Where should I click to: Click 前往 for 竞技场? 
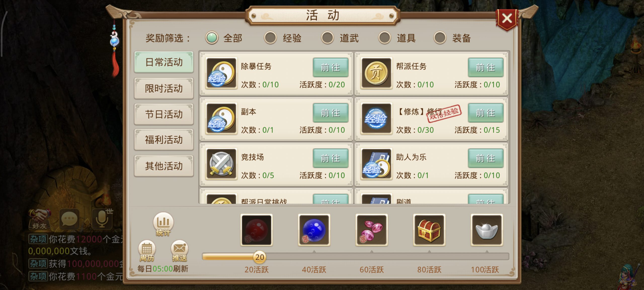(x=331, y=158)
